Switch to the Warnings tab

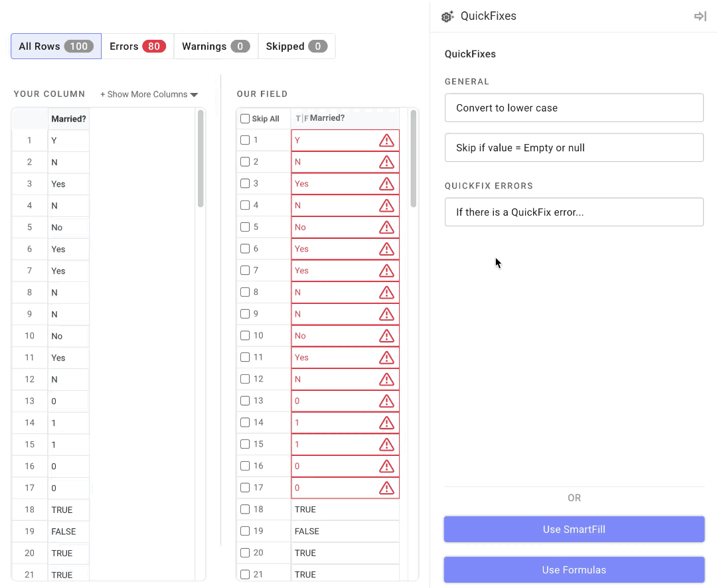pyautogui.click(x=216, y=46)
